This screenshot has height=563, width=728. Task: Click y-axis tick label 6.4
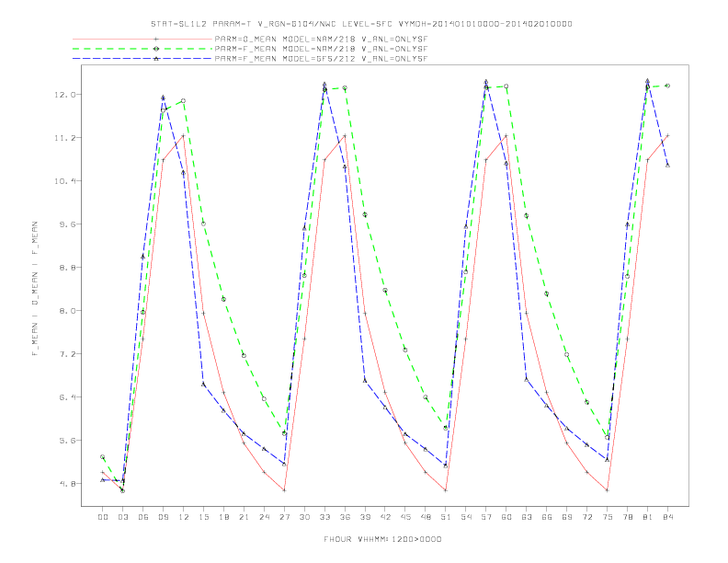(67, 397)
